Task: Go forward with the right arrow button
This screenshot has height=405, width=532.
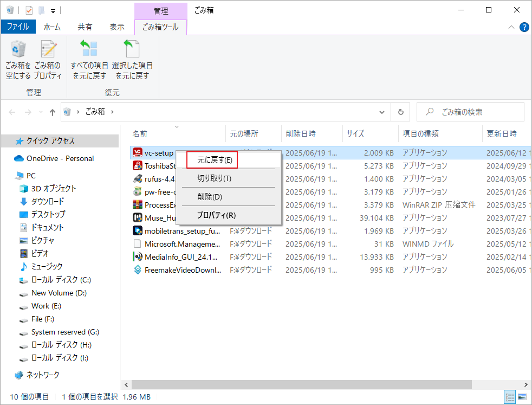Action: [28, 112]
